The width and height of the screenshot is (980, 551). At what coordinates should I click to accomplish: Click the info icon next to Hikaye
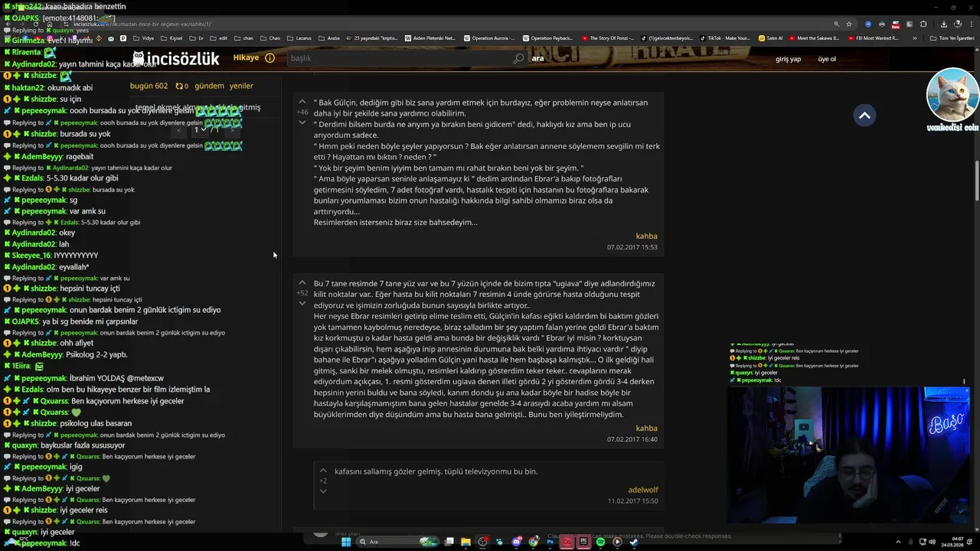coord(269,58)
